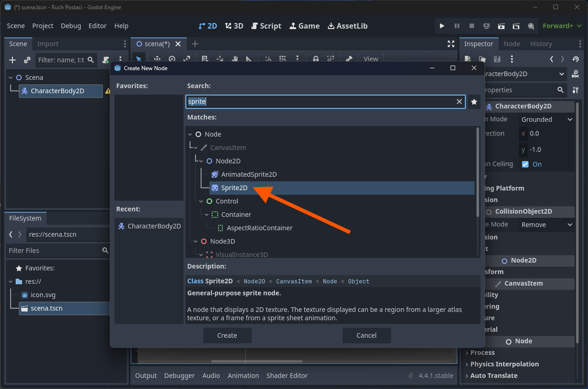
Task: Open the Inspector object history icon
Action: [x=576, y=59]
